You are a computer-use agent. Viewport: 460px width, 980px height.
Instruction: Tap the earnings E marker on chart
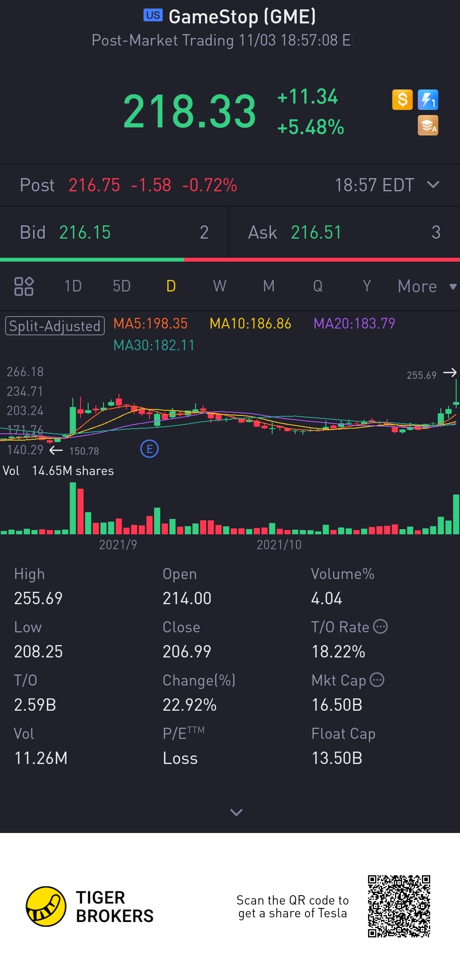149,449
